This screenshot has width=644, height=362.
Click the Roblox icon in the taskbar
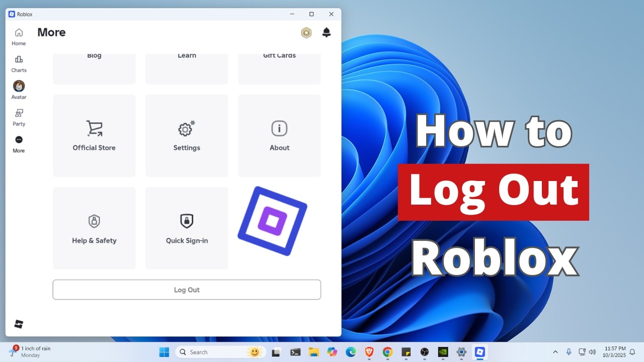click(x=480, y=352)
